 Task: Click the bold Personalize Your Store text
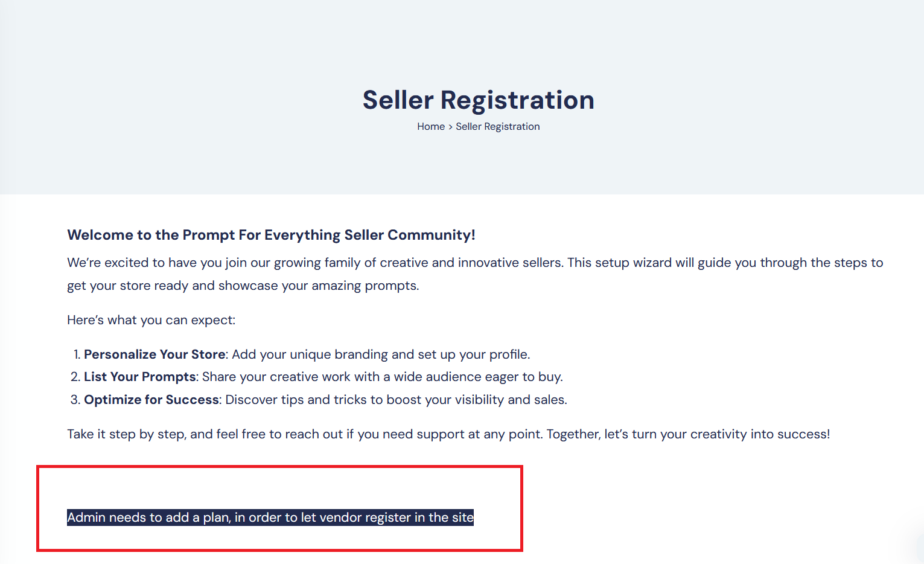click(x=155, y=354)
